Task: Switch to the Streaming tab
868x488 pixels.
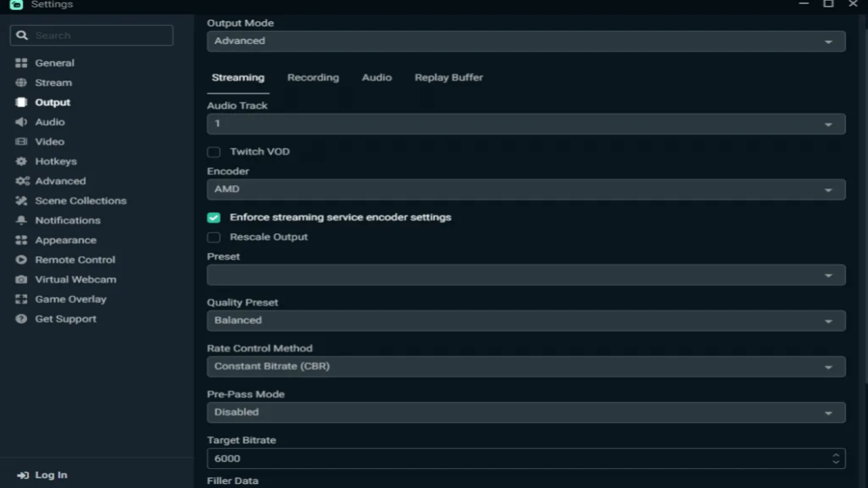Action: pyautogui.click(x=238, y=77)
